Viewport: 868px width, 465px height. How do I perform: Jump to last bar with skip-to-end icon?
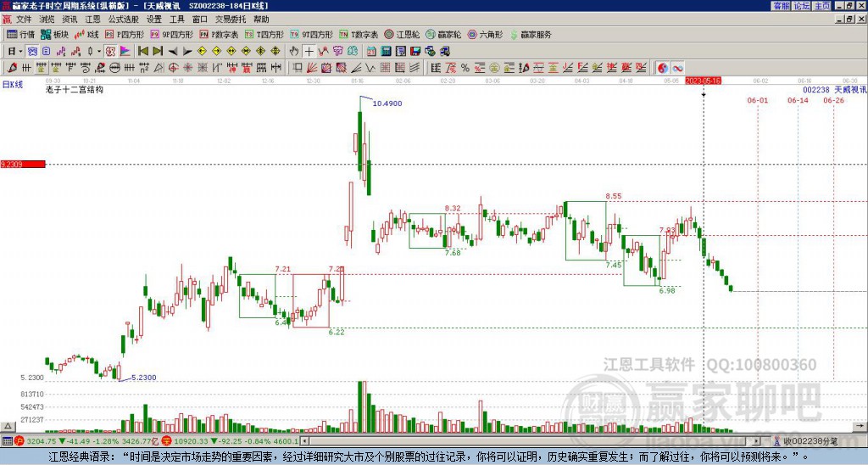[x=158, y=52]
